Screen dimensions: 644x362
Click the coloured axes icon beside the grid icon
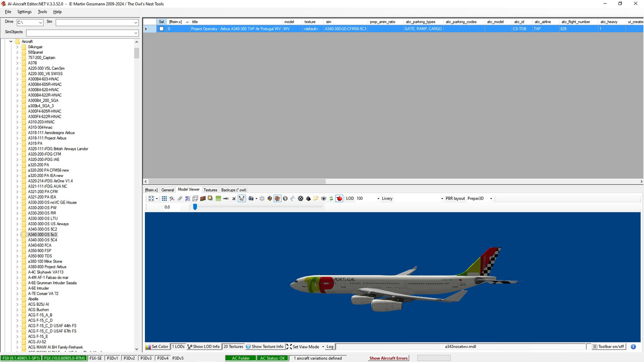pos(172,198)
